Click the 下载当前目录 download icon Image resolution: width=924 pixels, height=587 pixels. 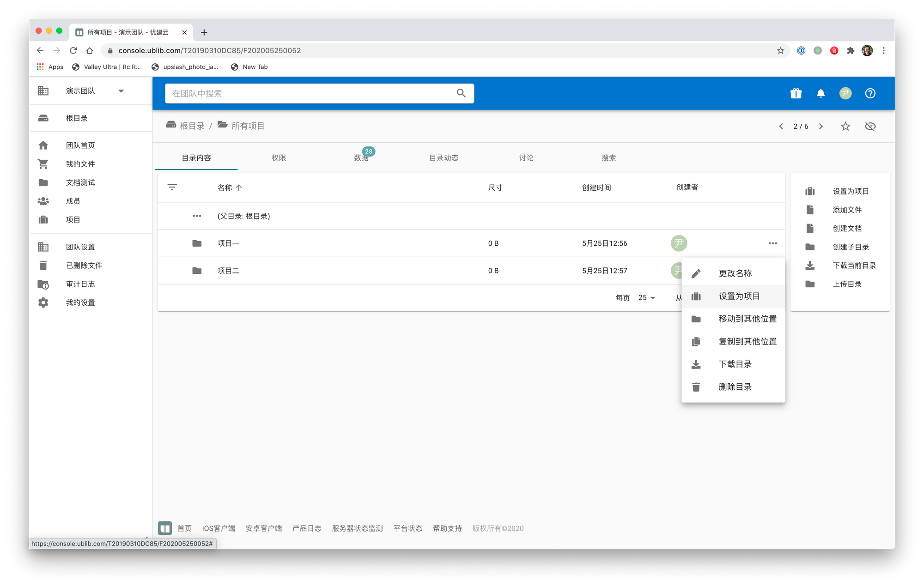(810, 266)
